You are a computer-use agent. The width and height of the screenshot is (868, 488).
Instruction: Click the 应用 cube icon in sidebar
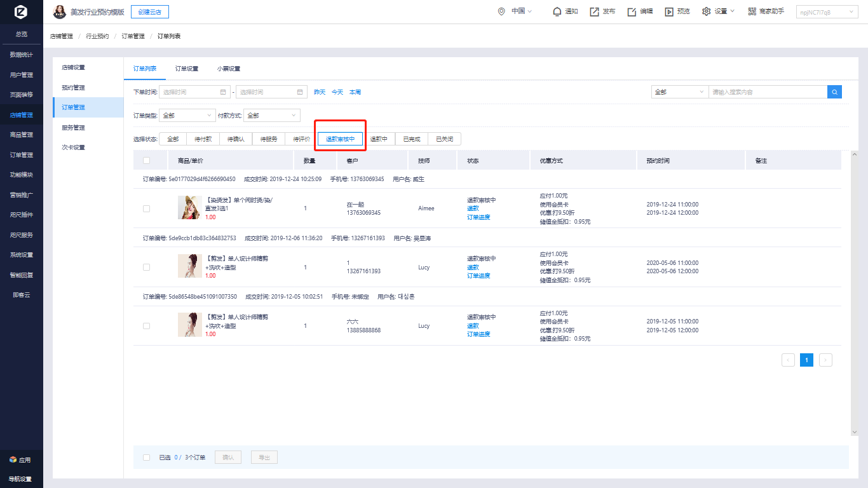click(13, 459)
